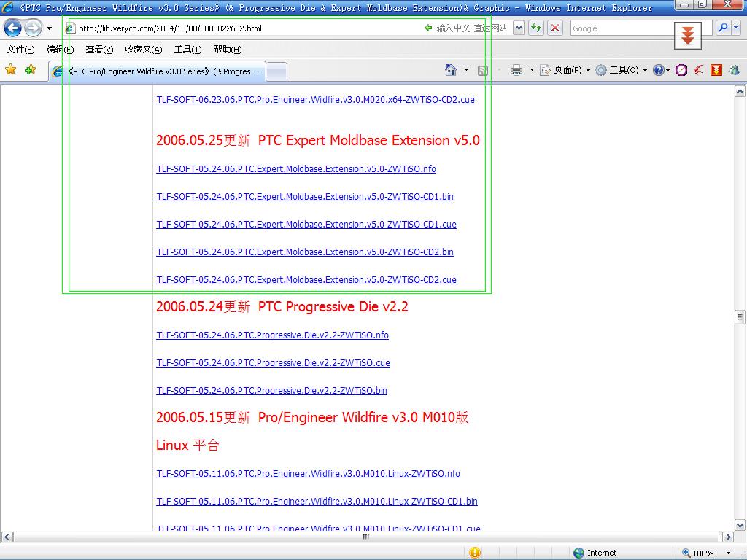Click the empty New Tab button
Screen dimensions: 747x560
click(x=276, y=72)
